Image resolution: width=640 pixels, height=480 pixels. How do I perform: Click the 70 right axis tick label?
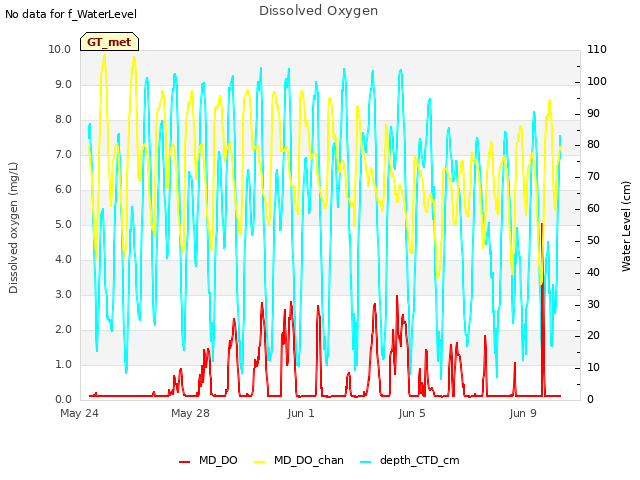[593, 177]
